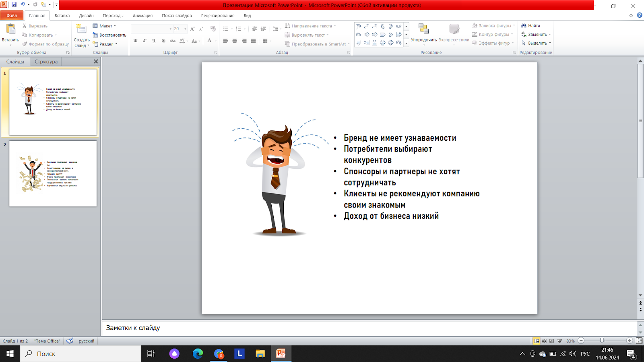Screen dimensions: 644x362
Task: Open the Вставка ribbon tab
Action: click(62, 16)
